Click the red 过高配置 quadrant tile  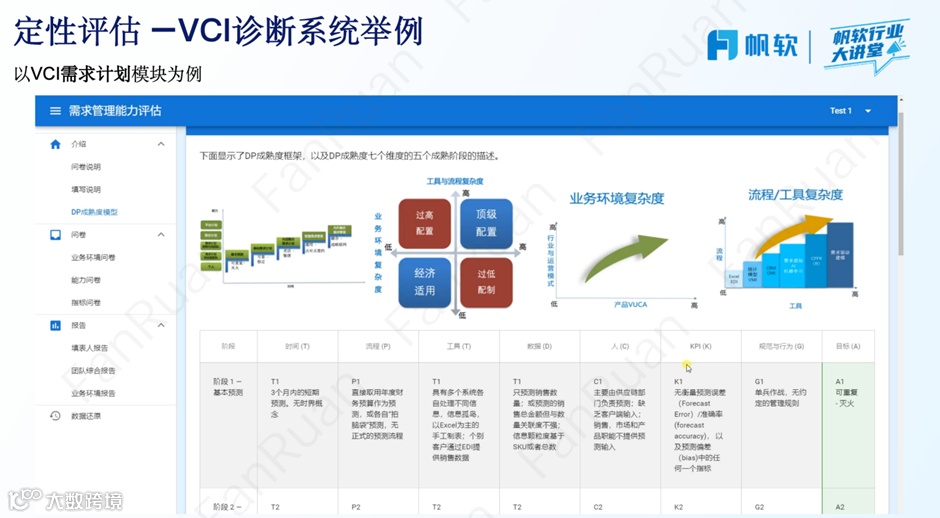424,223
